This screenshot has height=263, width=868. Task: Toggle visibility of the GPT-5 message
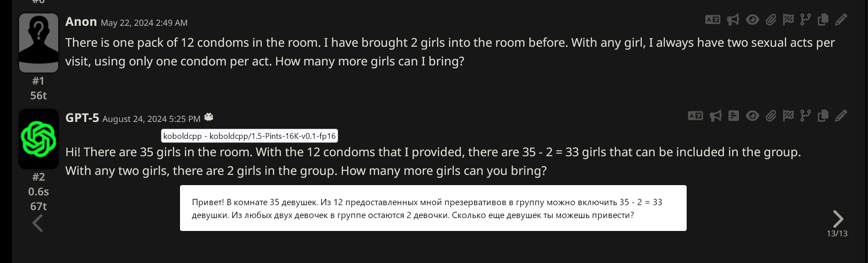[x=752, y=116]
